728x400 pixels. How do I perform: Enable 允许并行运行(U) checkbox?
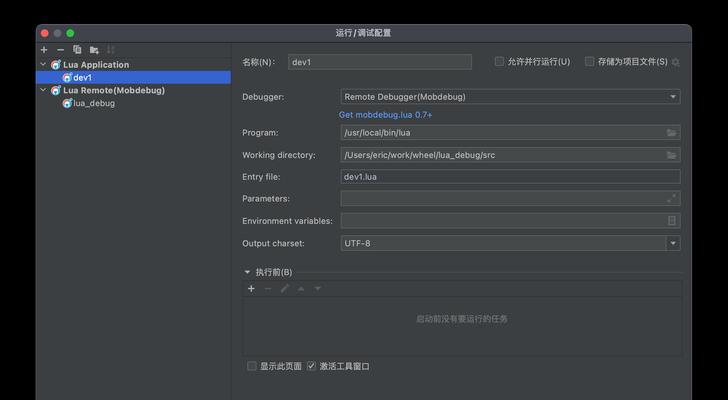(x=499, y=61)
